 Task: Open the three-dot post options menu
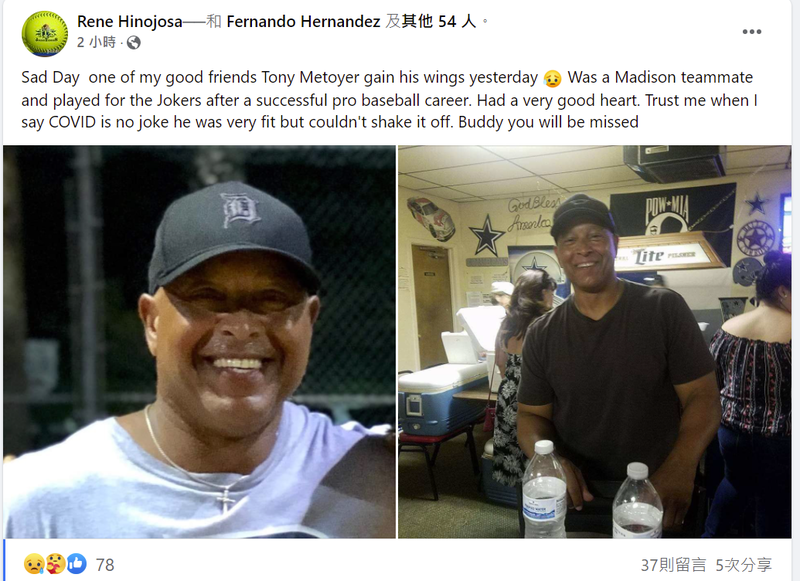pos(752,32)
